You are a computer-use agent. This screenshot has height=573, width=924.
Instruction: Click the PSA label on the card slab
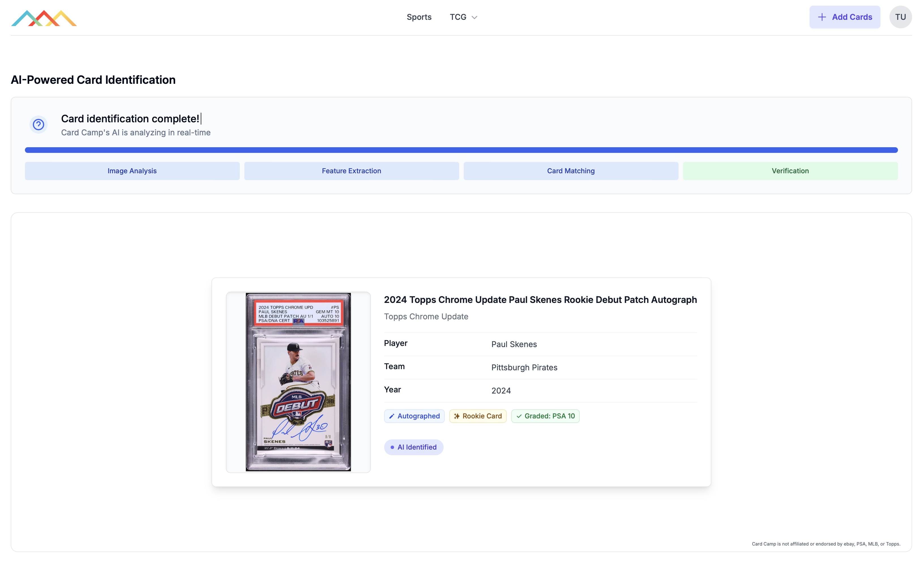(x=299, y=314)
